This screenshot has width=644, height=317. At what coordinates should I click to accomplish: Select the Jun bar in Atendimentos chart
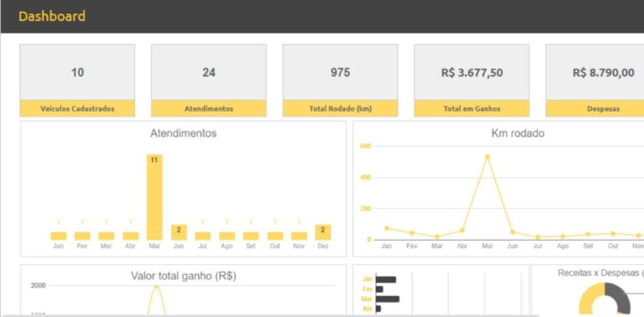[x=179, y=232]
